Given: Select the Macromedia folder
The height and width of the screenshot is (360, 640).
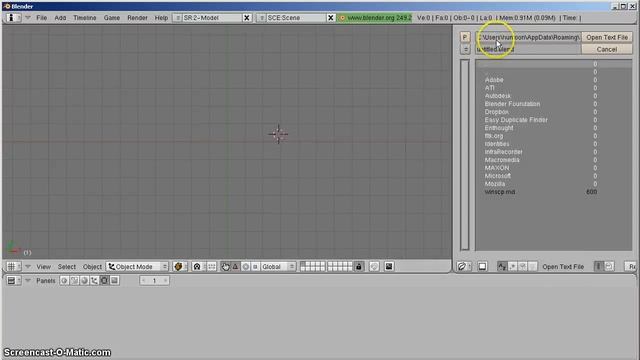Looking at the screenshot, I should pos(502,160).
